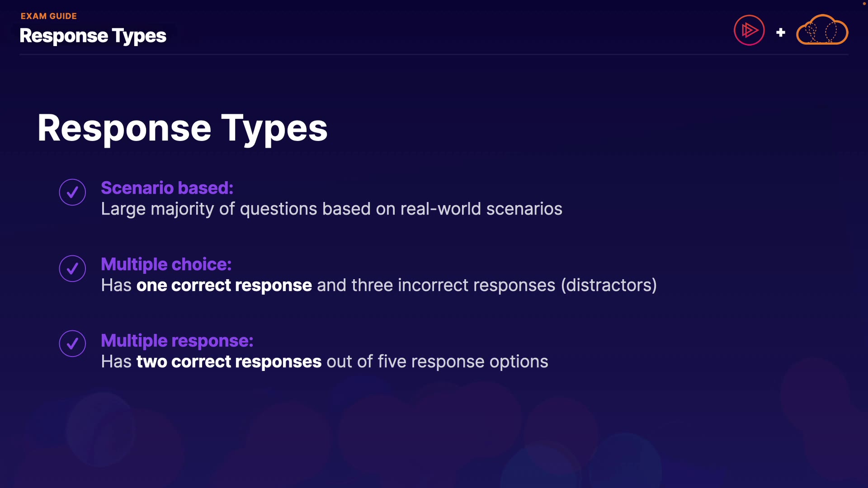
Task: Click the checkmark beside Multiple choice
Action: point(72,269)
